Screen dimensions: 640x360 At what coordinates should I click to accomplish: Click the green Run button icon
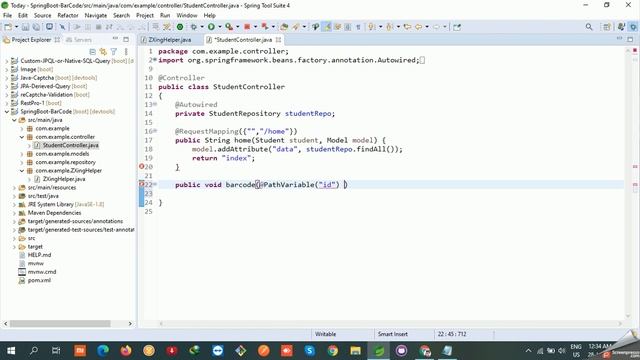point(211,27)
